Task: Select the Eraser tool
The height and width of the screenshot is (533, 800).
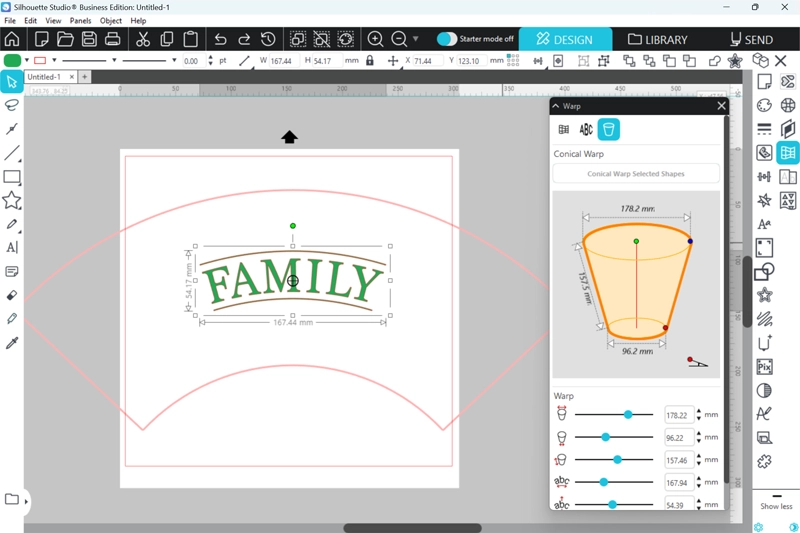Action: pos(12,296)
